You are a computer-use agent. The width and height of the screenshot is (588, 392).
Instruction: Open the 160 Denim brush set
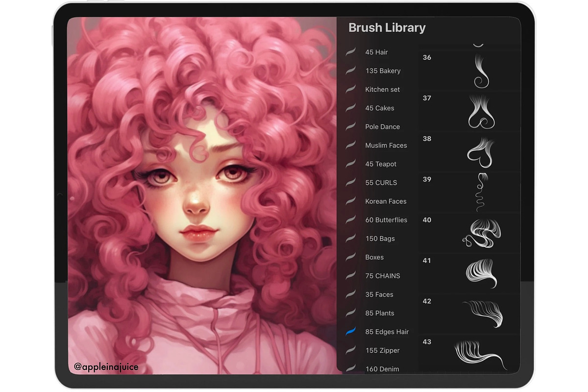coord(382,368)
